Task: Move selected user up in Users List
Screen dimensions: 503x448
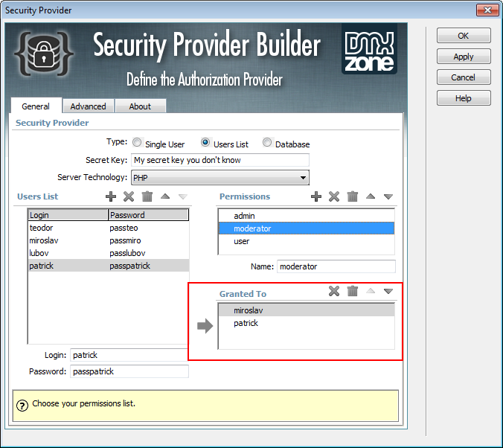Action: click(x=165, y=196)
